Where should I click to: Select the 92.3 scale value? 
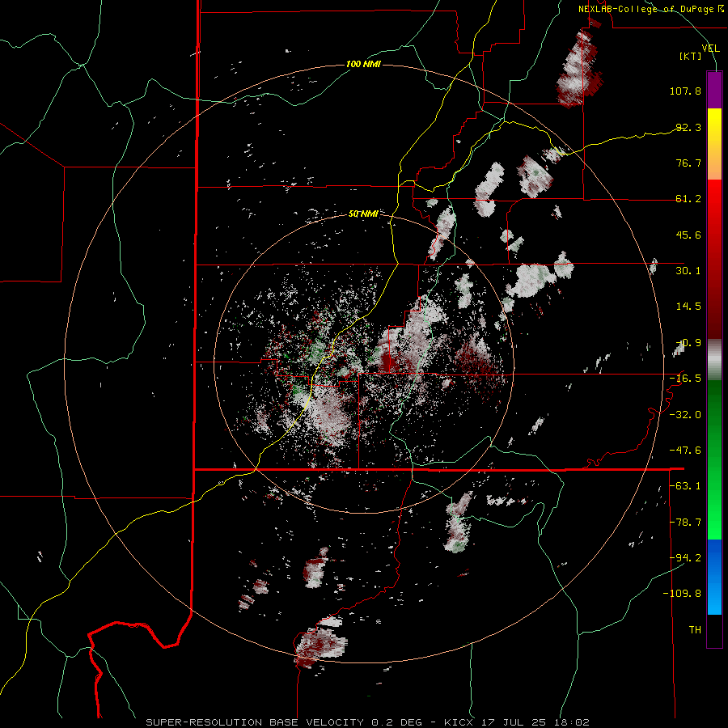click(x=688, y=127)
